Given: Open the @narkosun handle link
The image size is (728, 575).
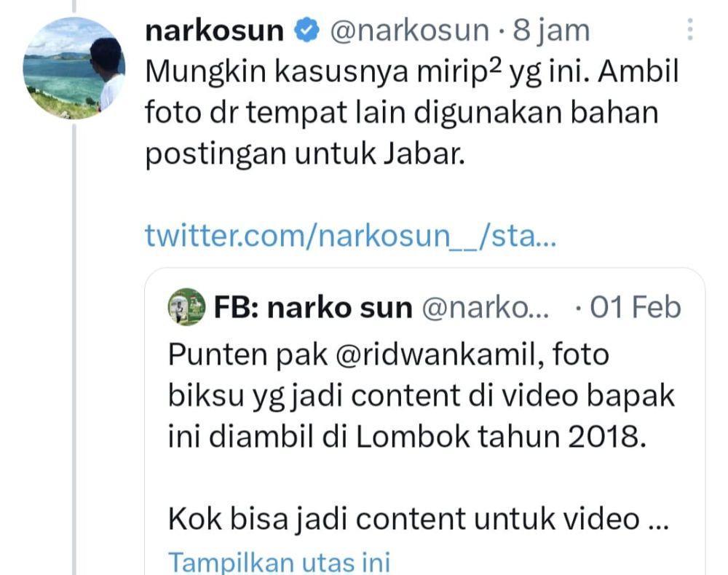Looking at the screenshot, I should tap(409, 31).
